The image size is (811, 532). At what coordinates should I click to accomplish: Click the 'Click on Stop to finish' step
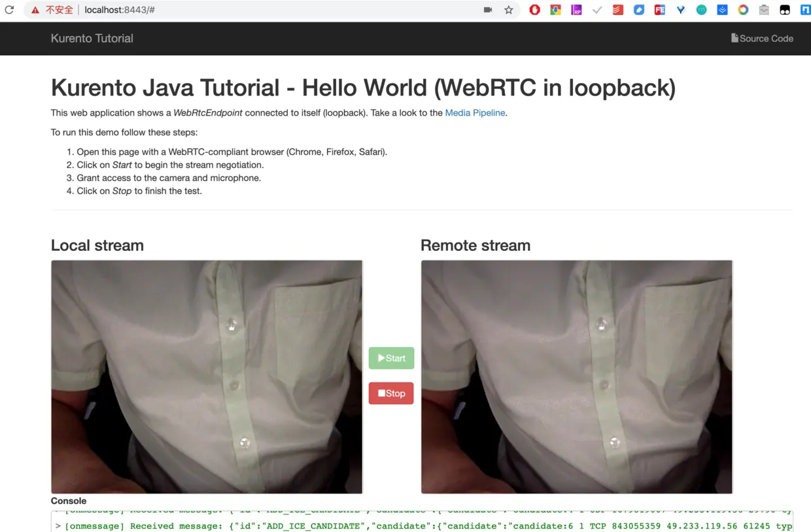pyautogui.click(x=139, y=191)
